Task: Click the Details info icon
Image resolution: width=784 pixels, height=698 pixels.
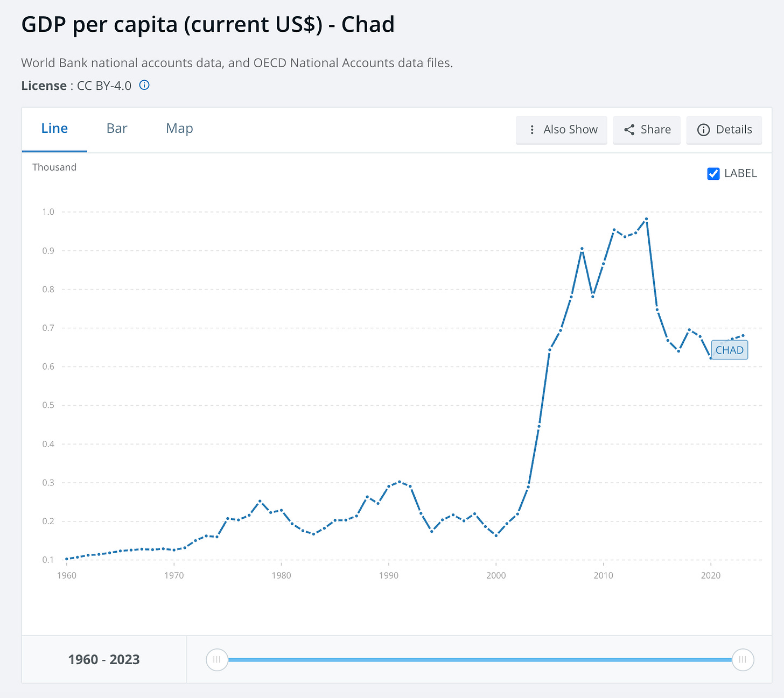Action: (x=703, y=130)
